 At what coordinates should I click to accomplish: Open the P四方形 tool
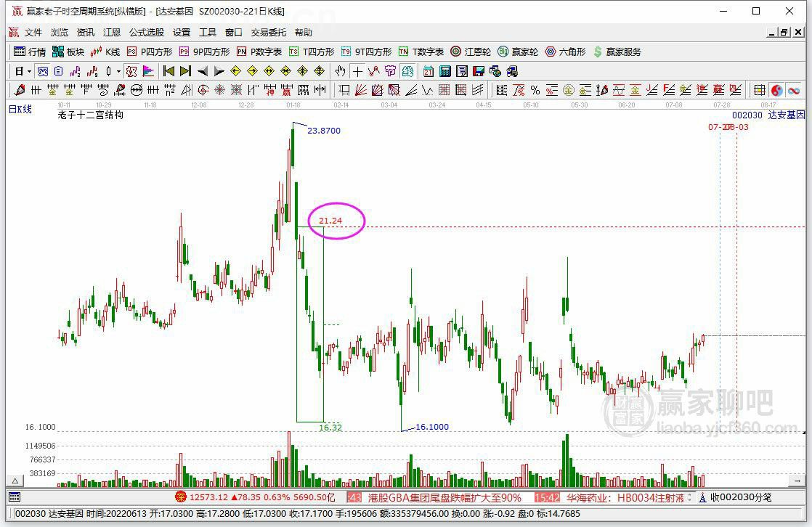coord(150,52)
